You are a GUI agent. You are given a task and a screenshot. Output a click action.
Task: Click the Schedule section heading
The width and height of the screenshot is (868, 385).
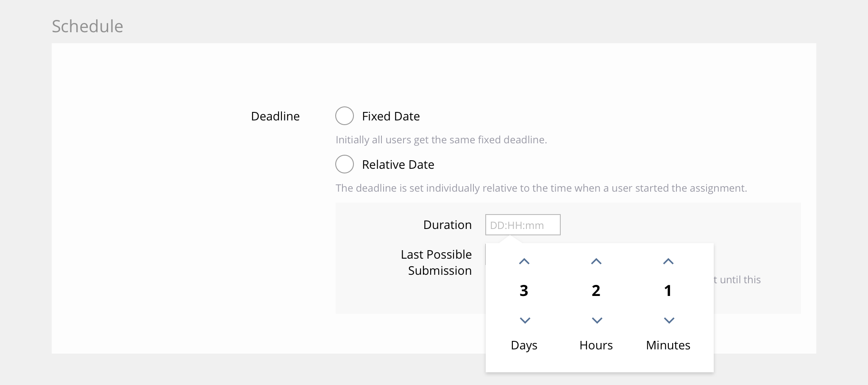pos(87,26)
